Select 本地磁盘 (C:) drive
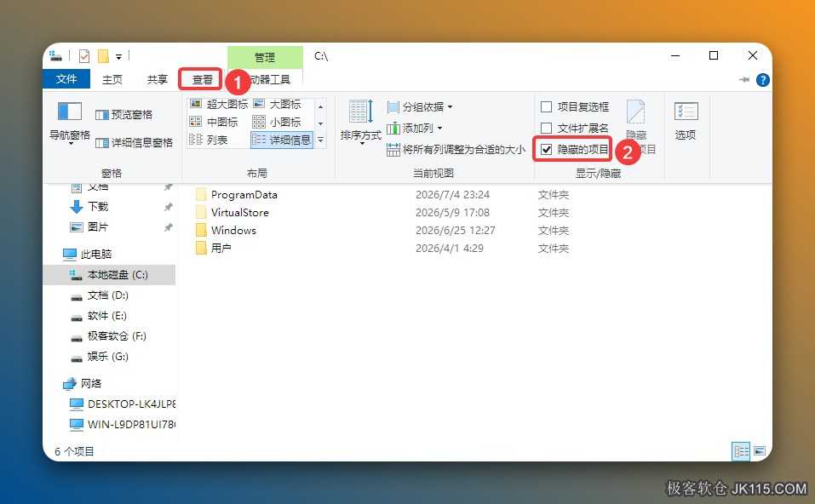Image resolution: width=815 pixels, height=504 pixels. [x=118, y=275]
